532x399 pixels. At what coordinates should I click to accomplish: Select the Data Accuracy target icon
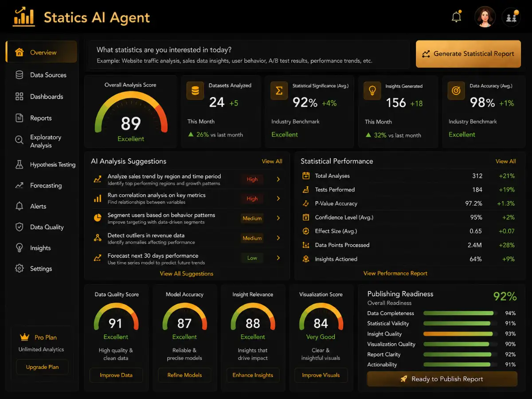456,90
